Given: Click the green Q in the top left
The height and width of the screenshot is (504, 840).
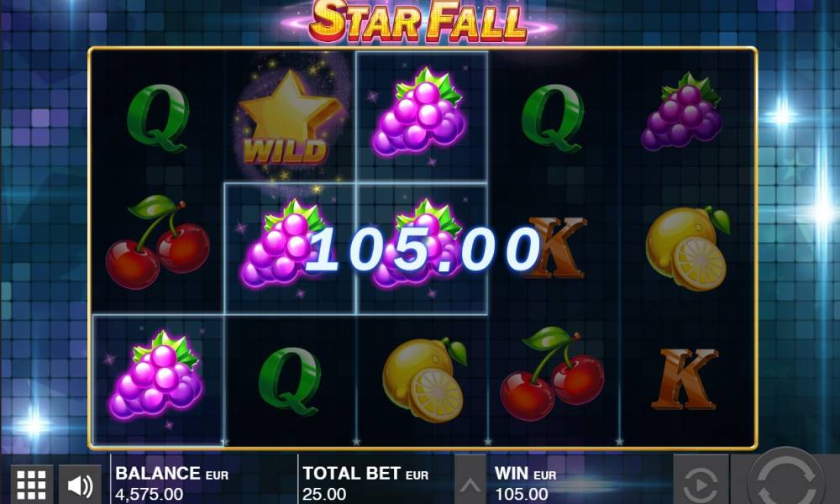Looking at the screenshot, I should tap(158, 118).
